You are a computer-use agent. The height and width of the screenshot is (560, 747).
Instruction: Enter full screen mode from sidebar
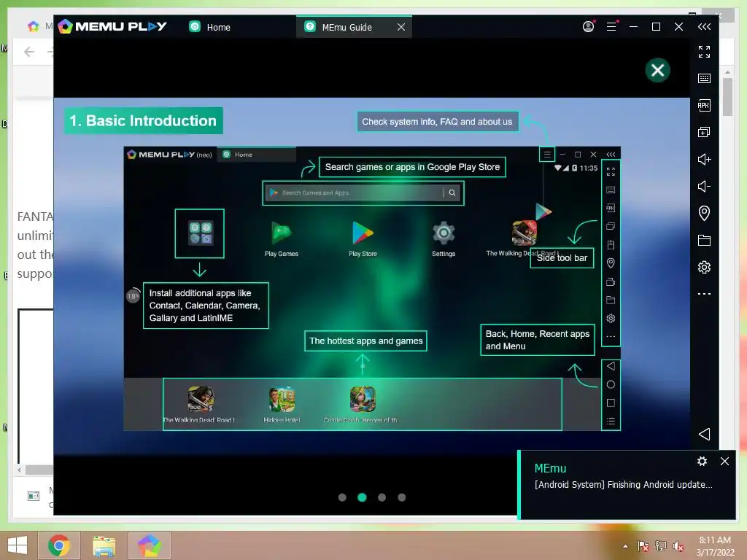click(x=704, y=52)
